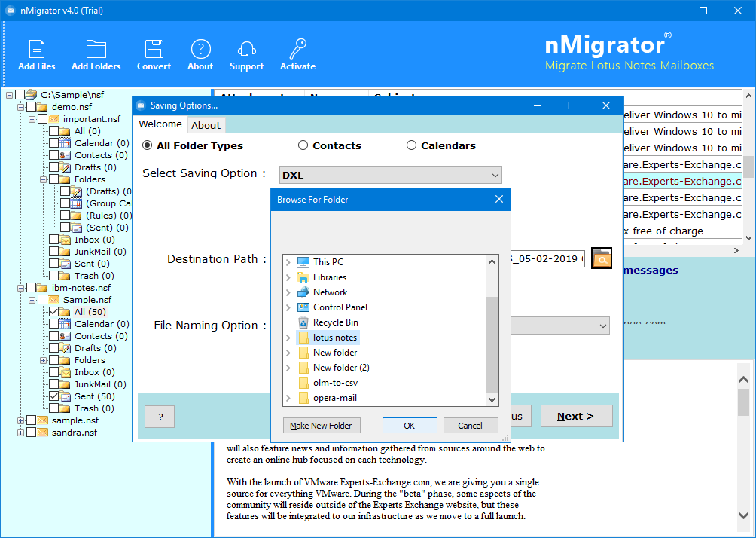This screenshot has width=756, height=538.
Task: Click the folder browser vertical scrollbar thumb
Action: click(x=492, y=344)
